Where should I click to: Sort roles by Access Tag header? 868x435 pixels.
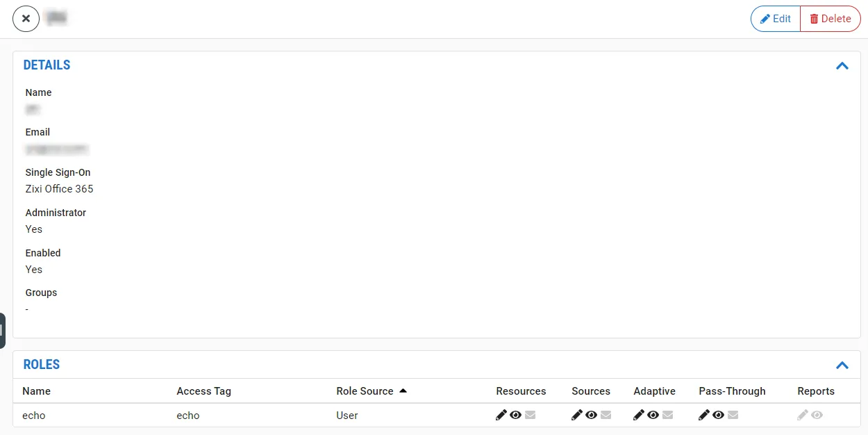pos(204,391)
